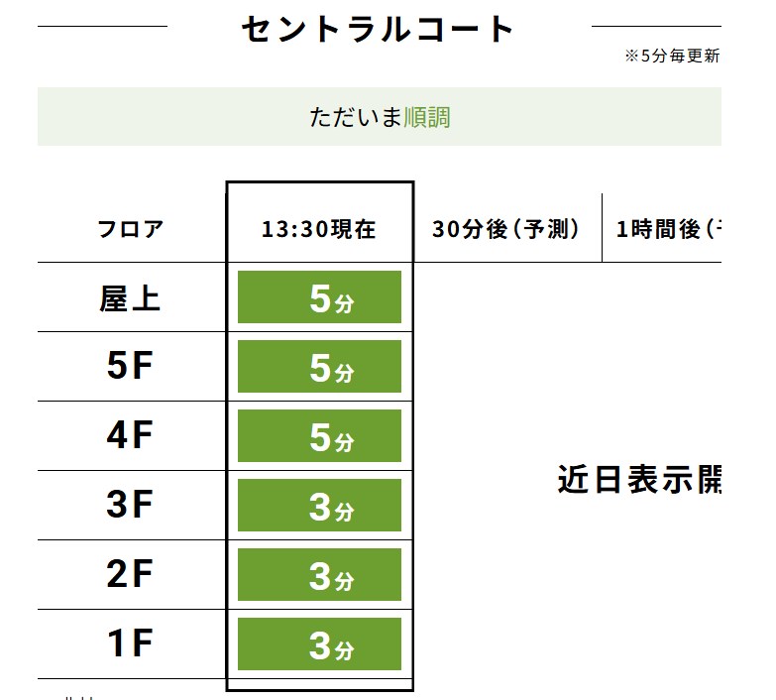Click the ただいま順調 status banner

[379, 116]
